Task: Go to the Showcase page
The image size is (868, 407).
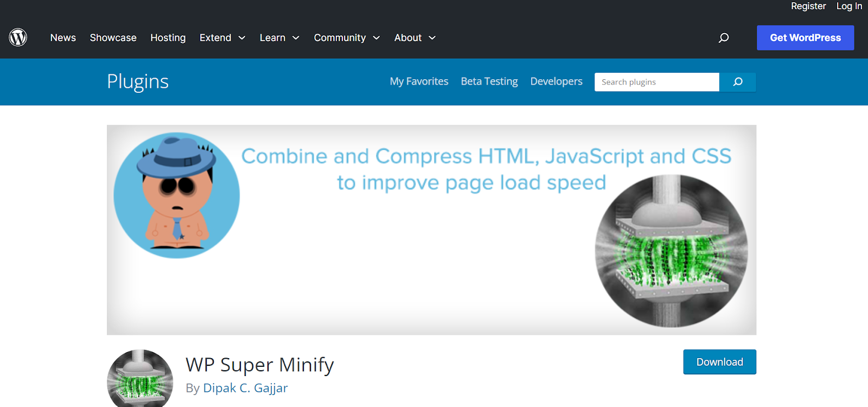Action: [x=113, y=38]
